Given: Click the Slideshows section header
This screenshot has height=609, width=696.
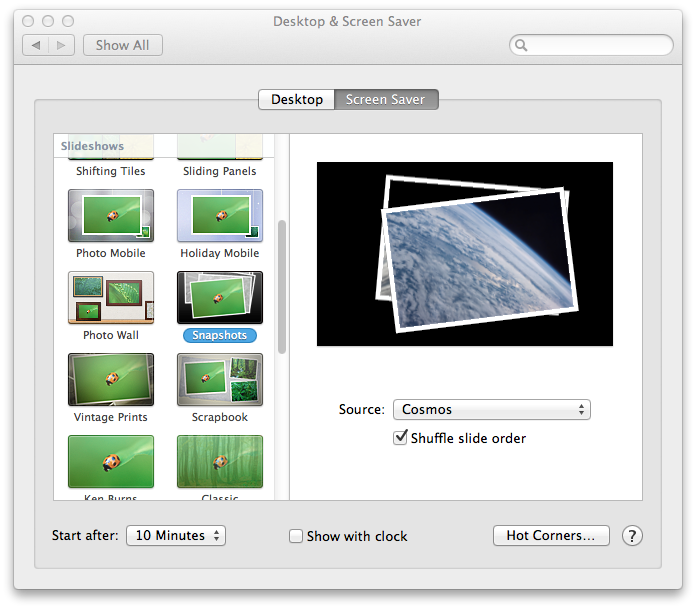Looking at the screenshot, I should [92, 146].
